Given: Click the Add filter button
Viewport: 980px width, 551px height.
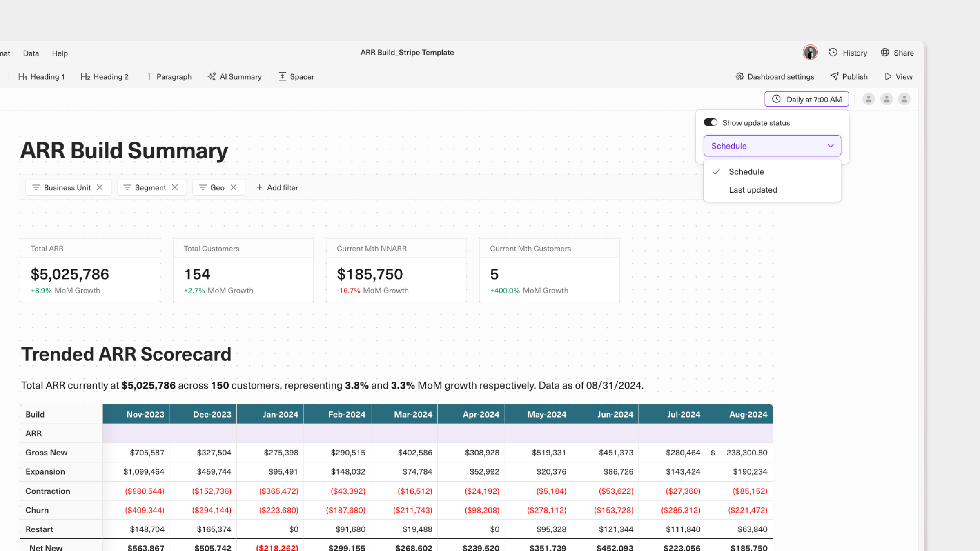Looking at the screenshot, I should (x=277, y=187).
